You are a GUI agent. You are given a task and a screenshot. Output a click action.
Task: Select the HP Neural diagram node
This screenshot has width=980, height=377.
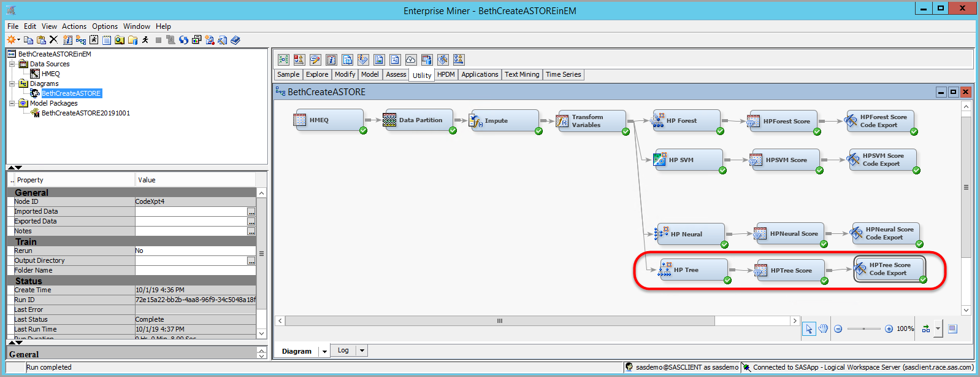[x=691, y=234]
